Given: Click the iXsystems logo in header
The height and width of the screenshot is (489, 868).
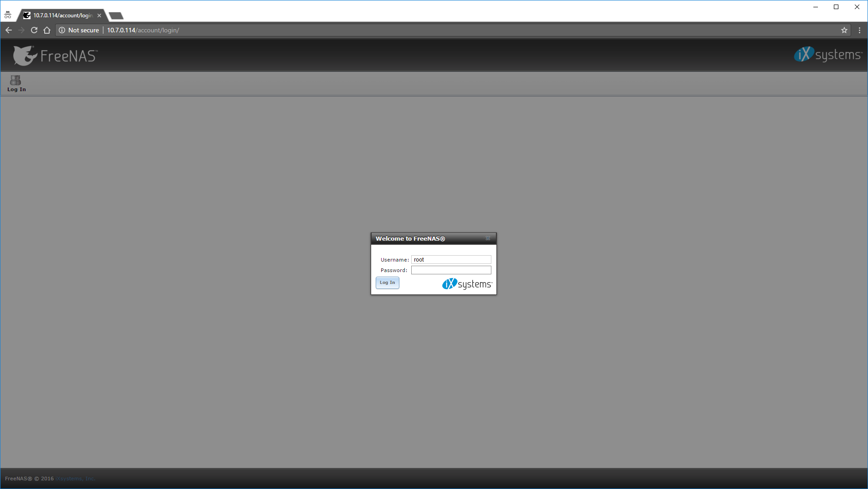Looking at the screenshot, I should pyautogui.click(x=827, y=55).
